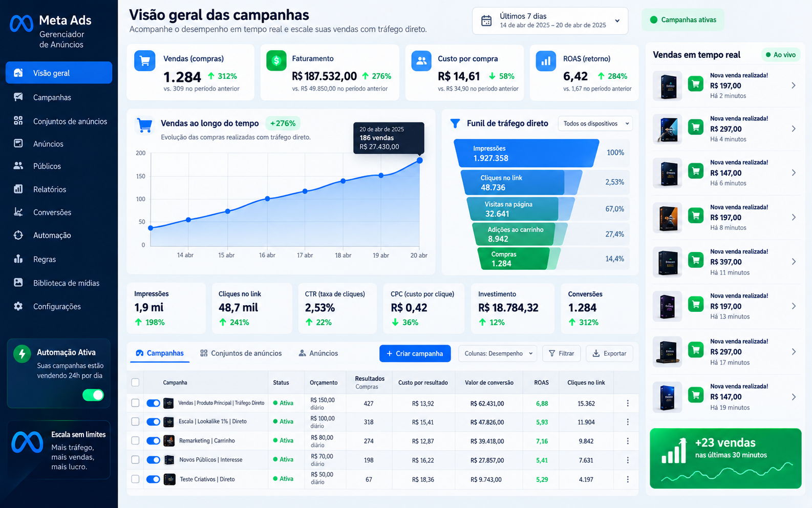Click the Configurações gear icon
Viewport: 812px width, 508px height.
18,306
